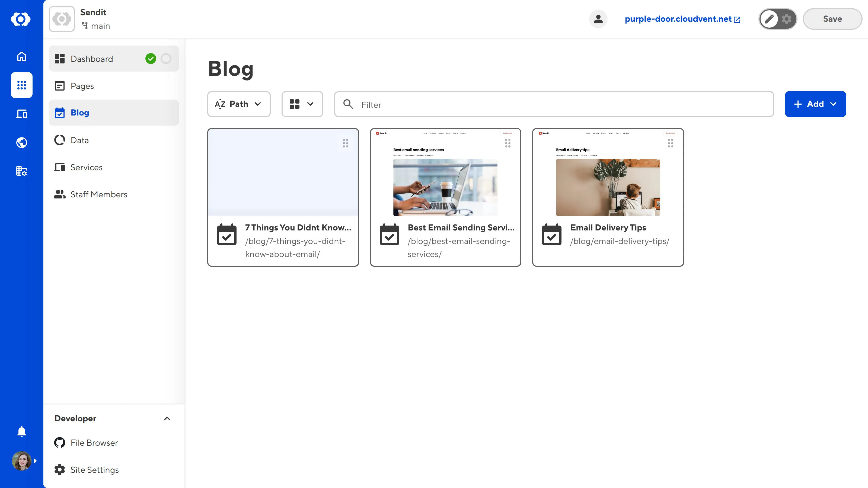This screenshot has width=868, height=488.
Task: Click the globe icon in the blue rail
Action: point(21,142)
